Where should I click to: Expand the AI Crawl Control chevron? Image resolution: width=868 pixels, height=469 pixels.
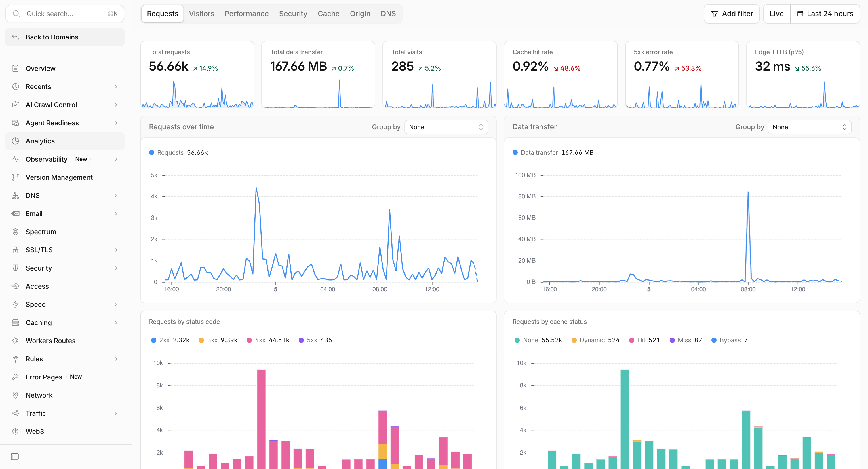[116, 105]
